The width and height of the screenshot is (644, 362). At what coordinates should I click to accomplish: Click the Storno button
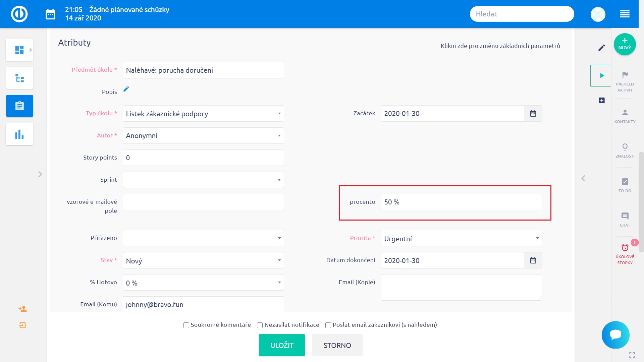click(337, 345)
